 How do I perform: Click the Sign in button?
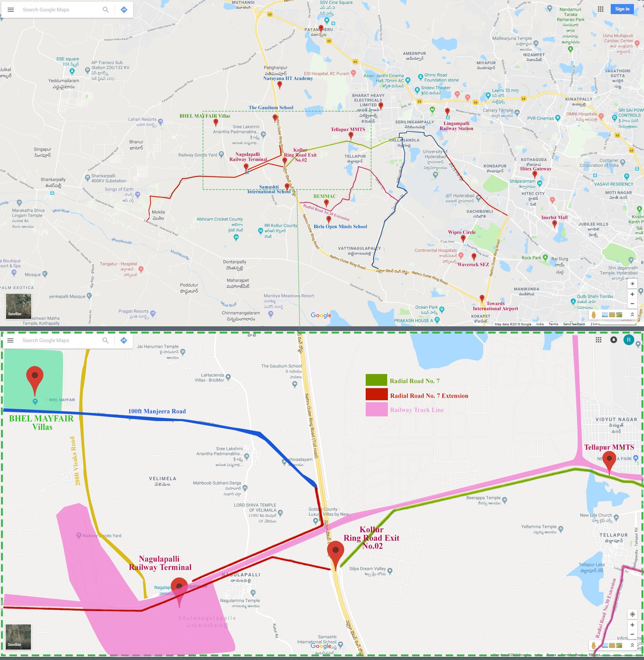pos(622,9)
